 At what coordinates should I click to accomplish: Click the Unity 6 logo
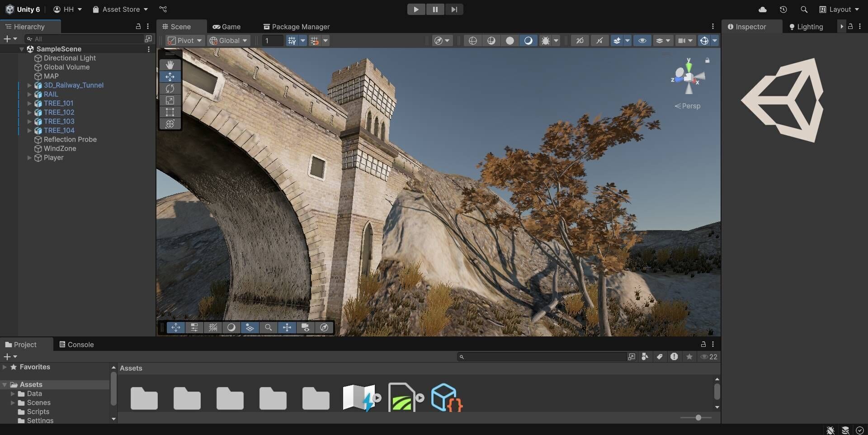(23, 9)
